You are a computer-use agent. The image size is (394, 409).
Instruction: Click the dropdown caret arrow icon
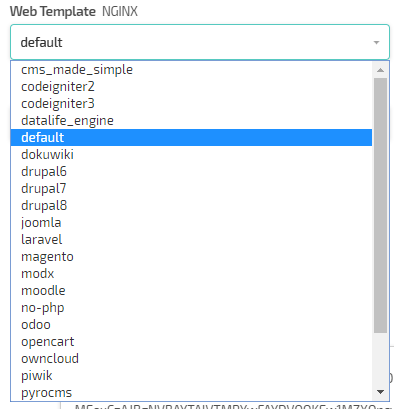pyautogui.click(x=376, y=43)
